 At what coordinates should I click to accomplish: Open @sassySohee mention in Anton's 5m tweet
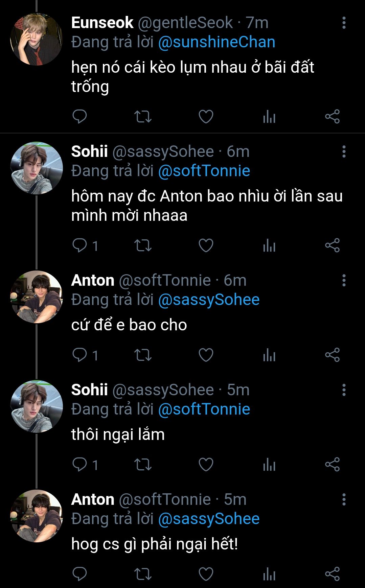[x=209, y=519]
